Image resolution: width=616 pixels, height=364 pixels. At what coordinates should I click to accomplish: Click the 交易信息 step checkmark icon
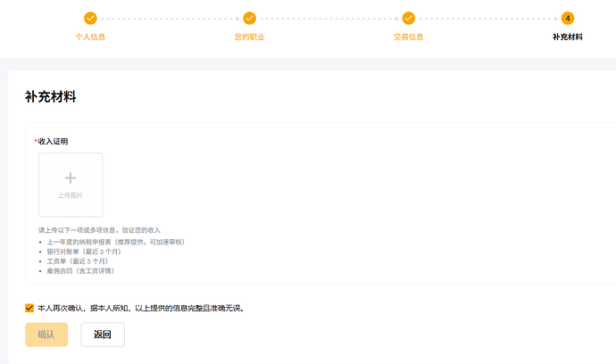pyautogui.click(x=409, y=18)
